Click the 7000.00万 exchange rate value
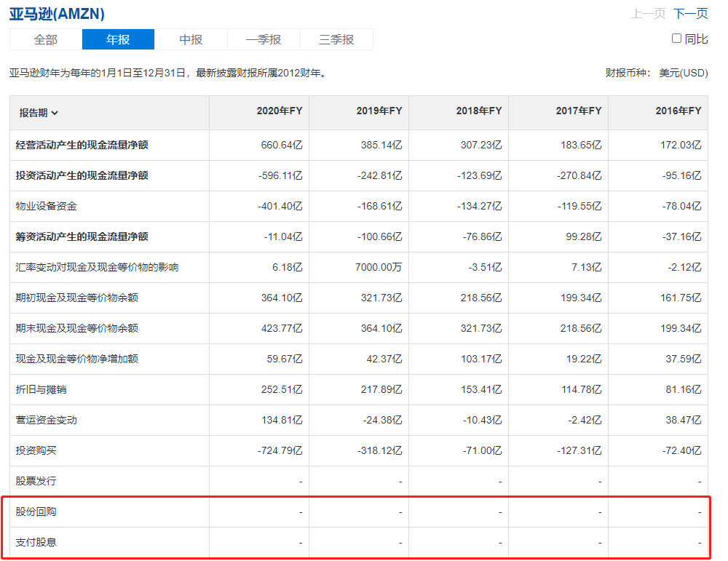 379,267
